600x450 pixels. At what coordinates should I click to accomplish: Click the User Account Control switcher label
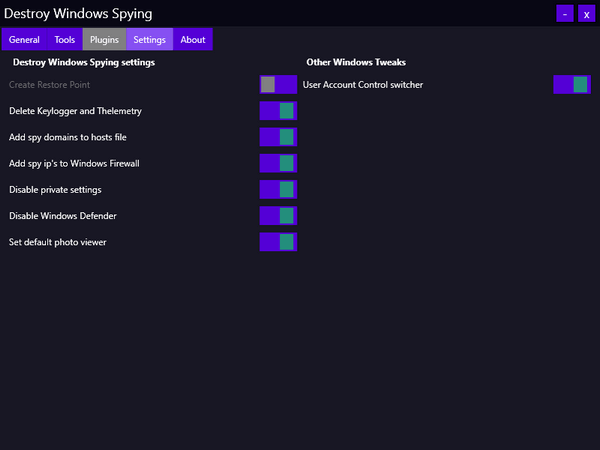coord(363,85)
